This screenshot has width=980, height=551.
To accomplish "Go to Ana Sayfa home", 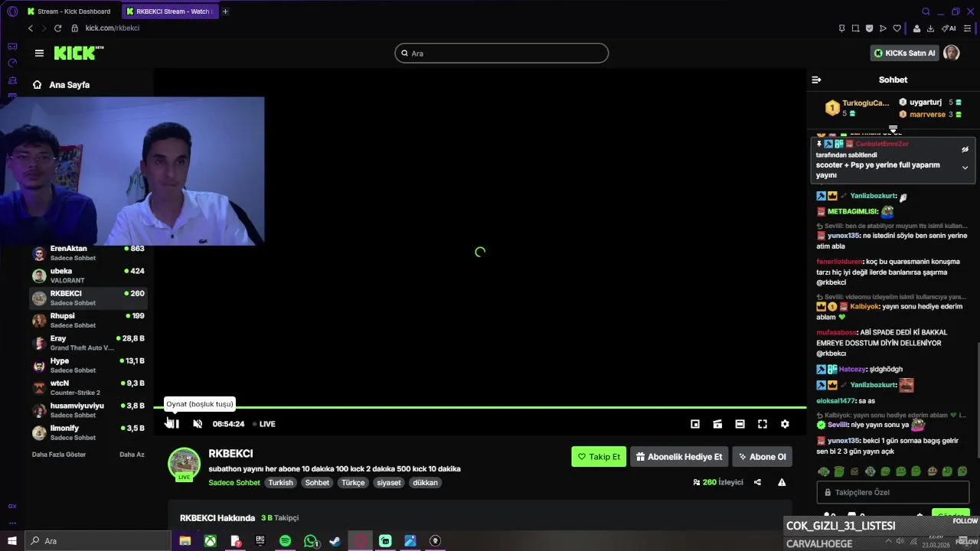I will tap(61, 85).
